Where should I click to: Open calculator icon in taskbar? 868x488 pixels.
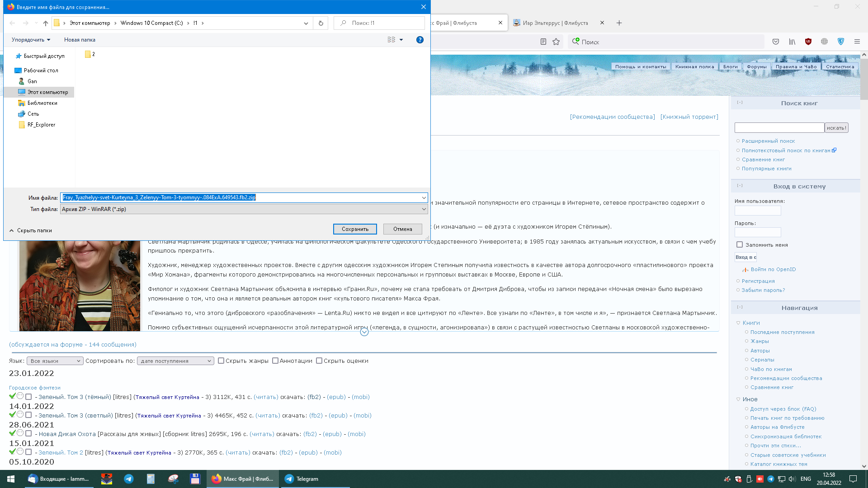tap(151, 479)
